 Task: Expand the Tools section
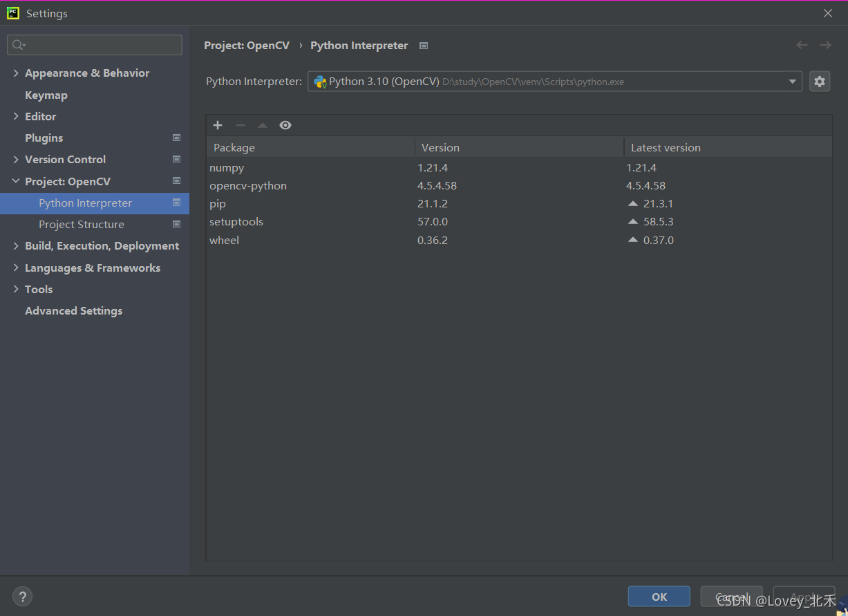tap(16, 289)
